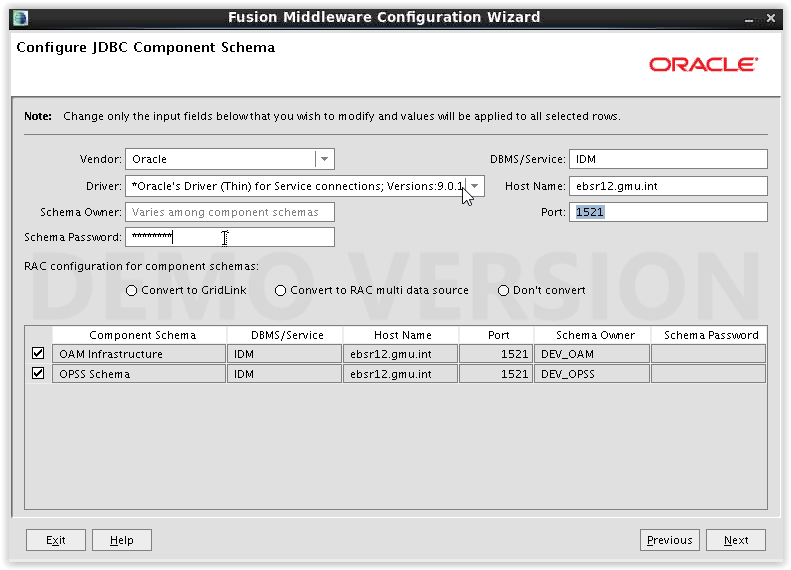
Task: Open Help for this page
Action: click(122, 540)
